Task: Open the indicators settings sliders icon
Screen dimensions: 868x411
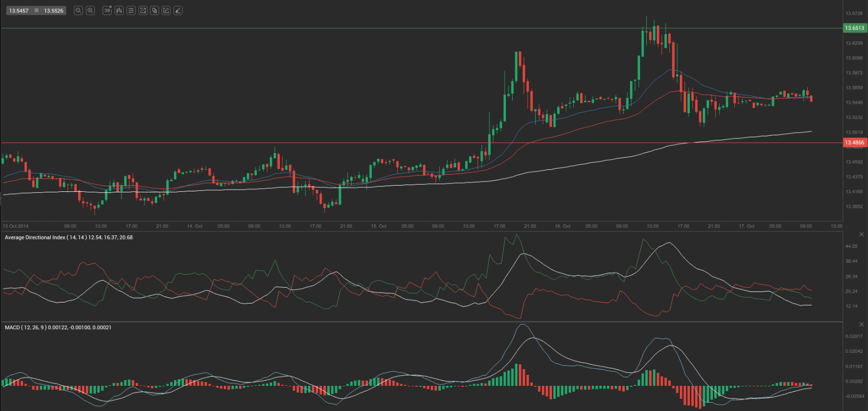Action: 131,10
